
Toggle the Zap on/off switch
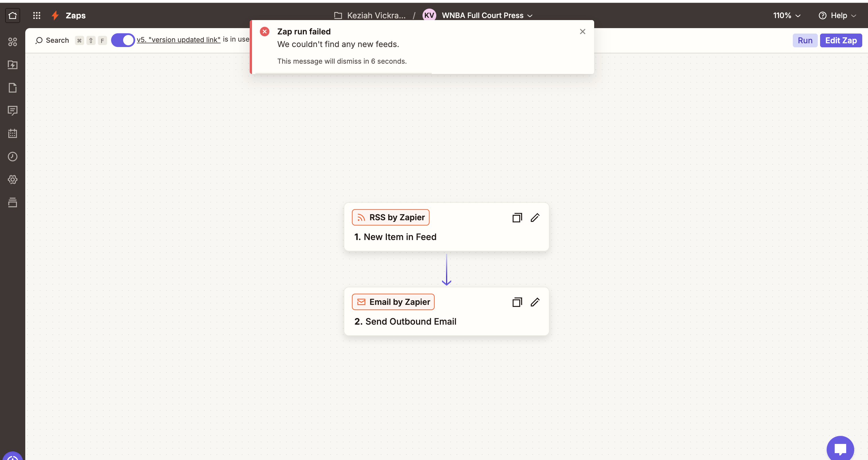click(x=123, y=40)
